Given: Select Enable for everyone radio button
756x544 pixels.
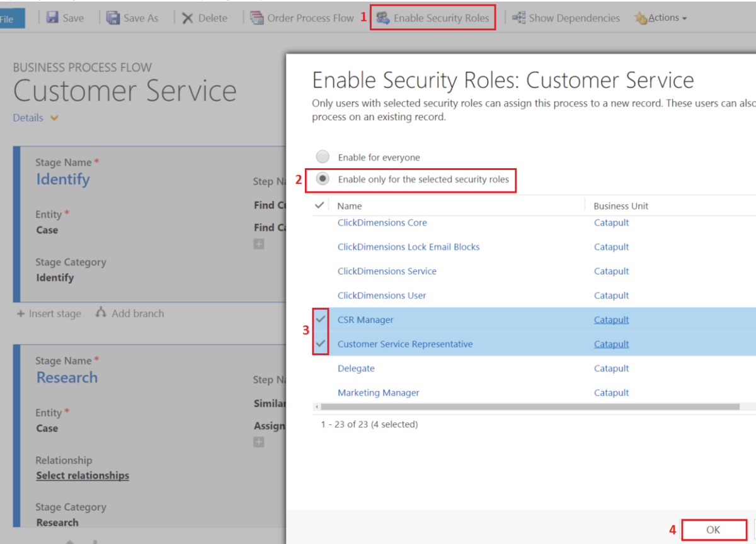Looking at the screenshot, I should pyautogui.click(x=323, y=157).
